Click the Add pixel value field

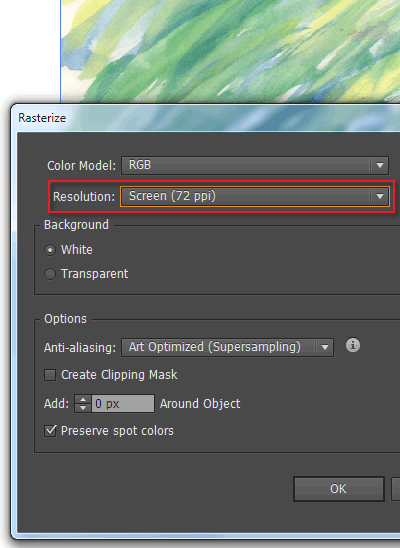tap(123, 404)
